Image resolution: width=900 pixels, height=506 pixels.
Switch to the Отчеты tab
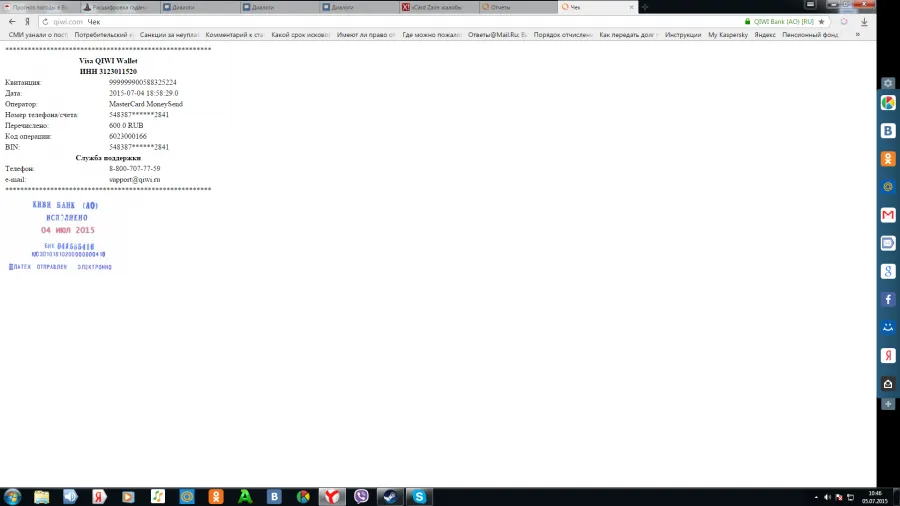518,7
